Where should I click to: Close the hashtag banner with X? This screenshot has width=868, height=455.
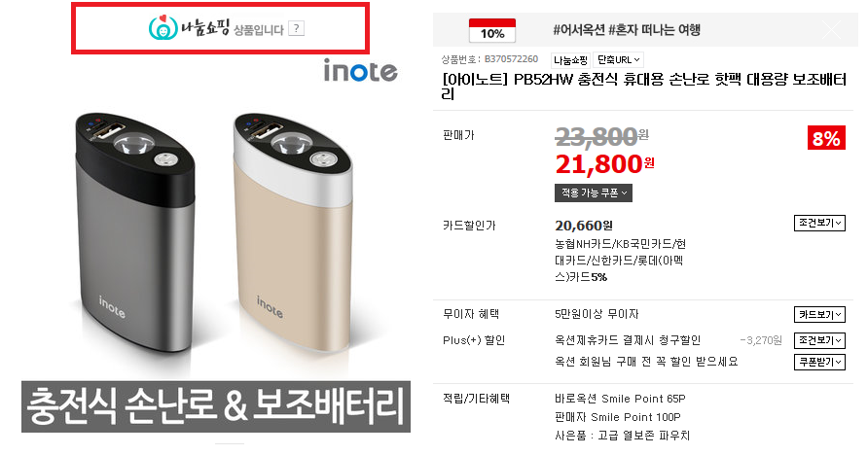click(831, 29)
